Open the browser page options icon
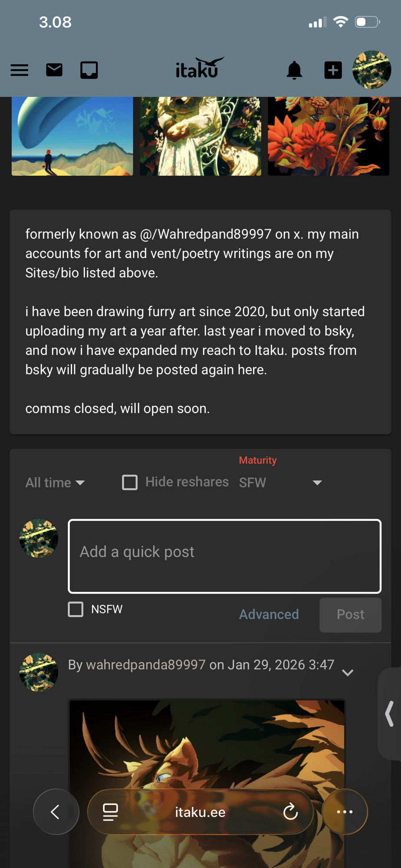The image size is (401, 868). [x=110, y=812]
